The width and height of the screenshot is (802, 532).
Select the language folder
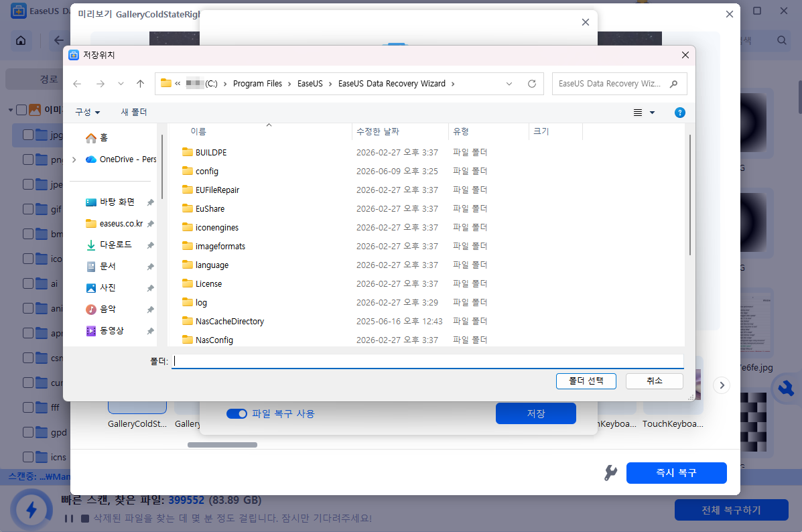tap(206, 265)
